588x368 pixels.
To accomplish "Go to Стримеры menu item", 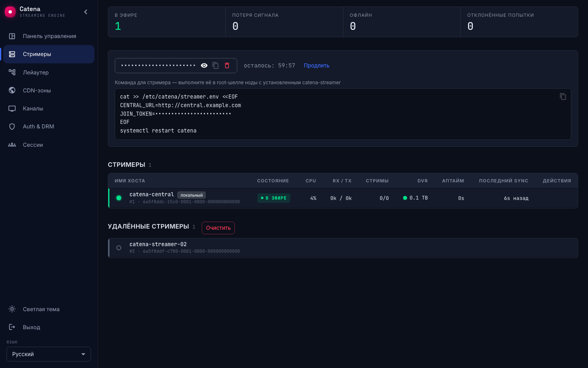I will coord(49,54).
